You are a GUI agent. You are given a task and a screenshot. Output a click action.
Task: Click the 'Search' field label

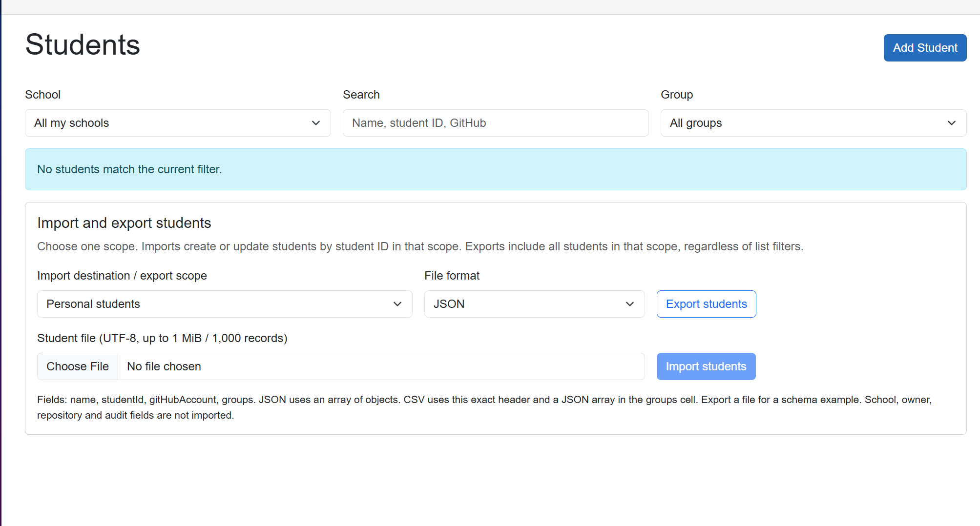pyautogui.click(x=361, y=95)
